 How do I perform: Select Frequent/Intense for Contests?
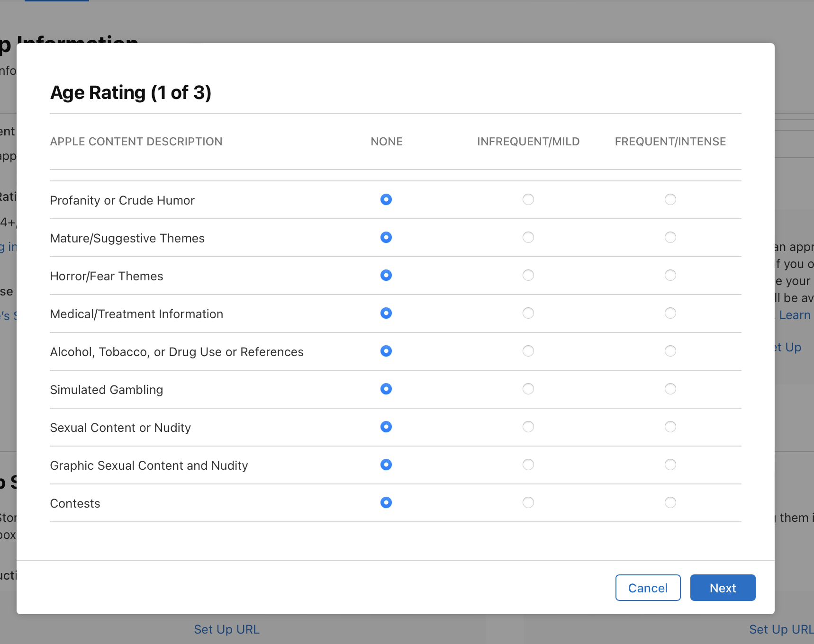tap(670, 502)
